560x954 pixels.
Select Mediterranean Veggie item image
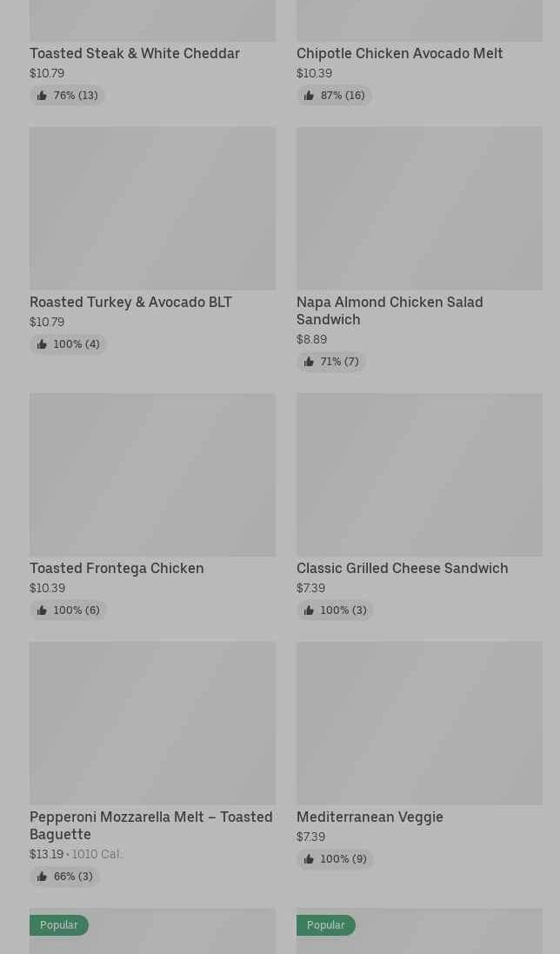(x=419, y=724)
